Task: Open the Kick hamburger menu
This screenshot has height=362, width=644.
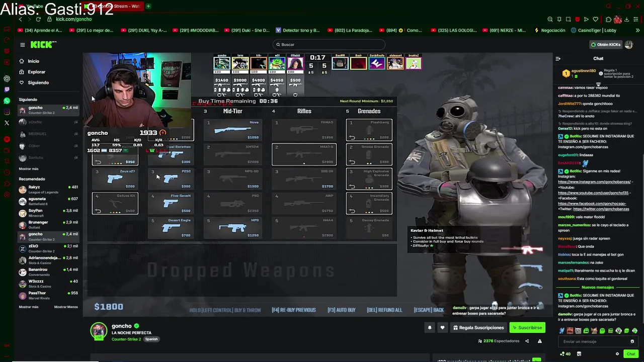Action: click(22, 45)
